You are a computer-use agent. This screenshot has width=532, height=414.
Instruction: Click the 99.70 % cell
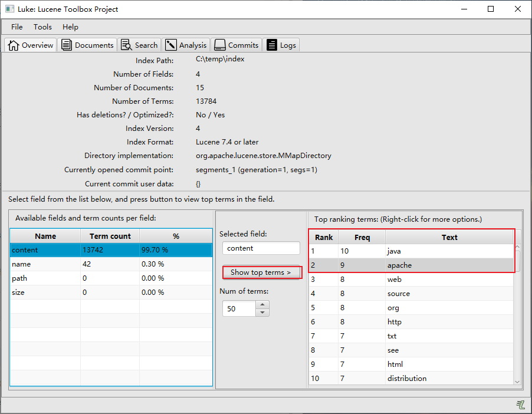pos(176,250)
